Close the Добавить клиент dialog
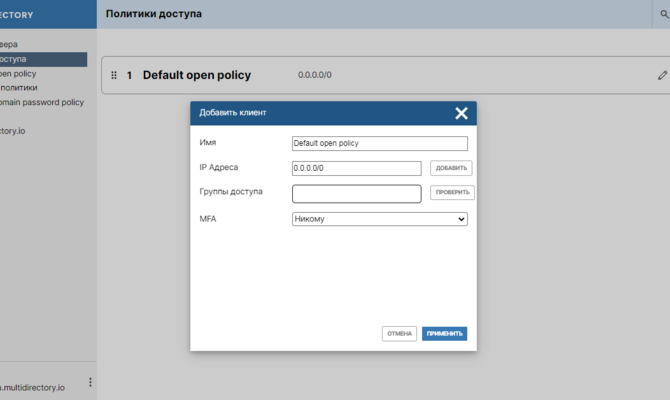 tap(461, 113)
